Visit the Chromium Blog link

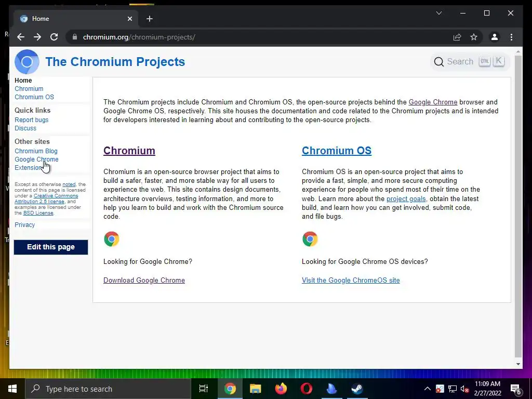coord(36,151)
